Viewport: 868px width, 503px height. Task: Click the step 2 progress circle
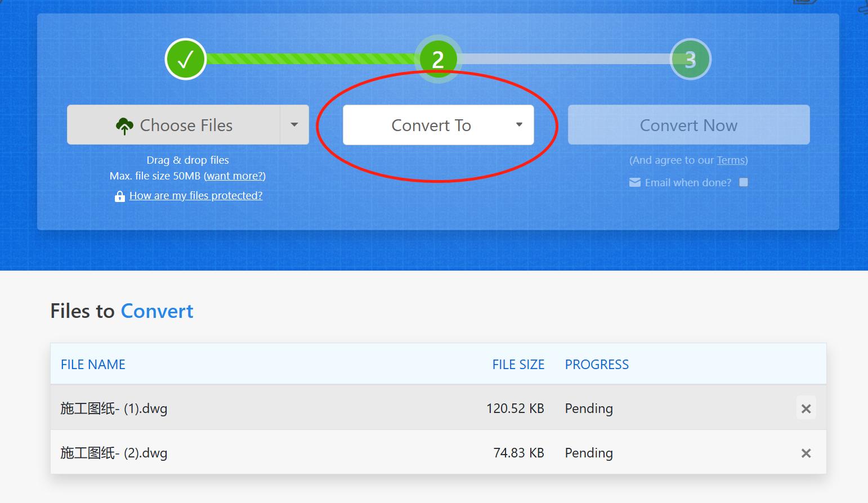pyautogui.click(x=438, y=59)
